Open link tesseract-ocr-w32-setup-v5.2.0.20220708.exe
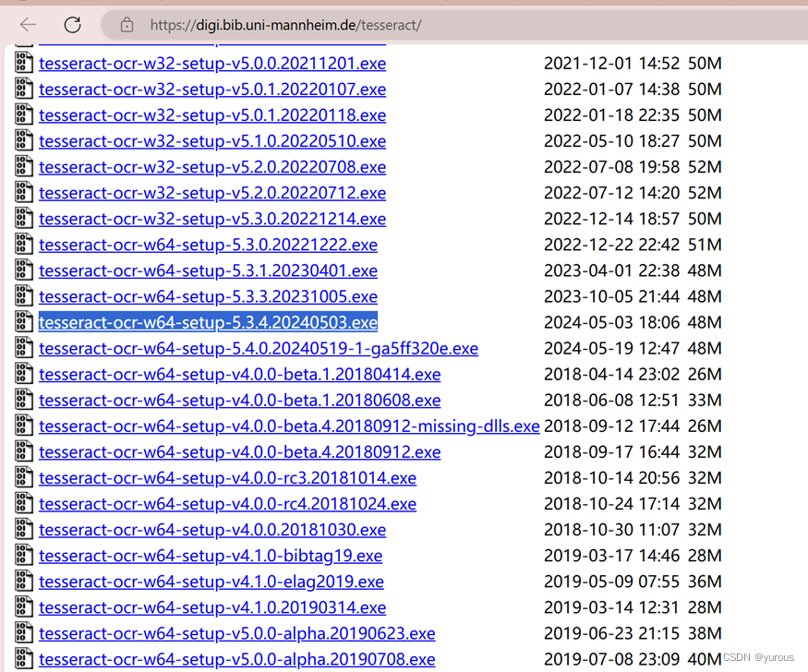Image resolution: width=808 pixels, height=672 pixels. coord(212,167)
